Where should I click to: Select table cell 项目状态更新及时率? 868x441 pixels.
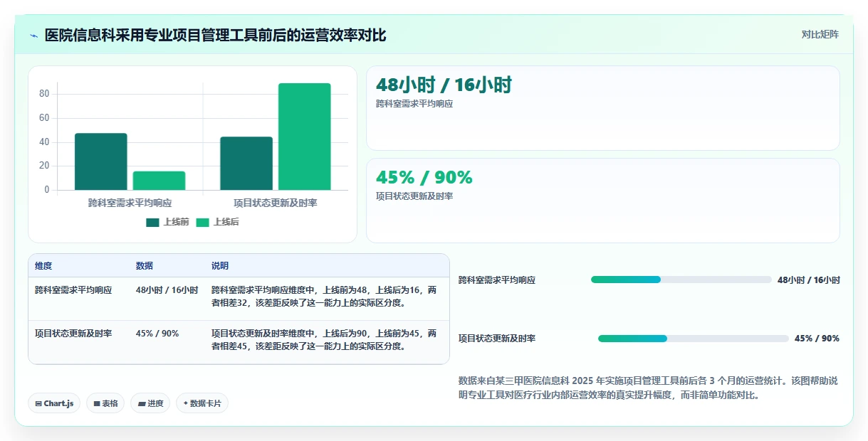coord(73,333)
